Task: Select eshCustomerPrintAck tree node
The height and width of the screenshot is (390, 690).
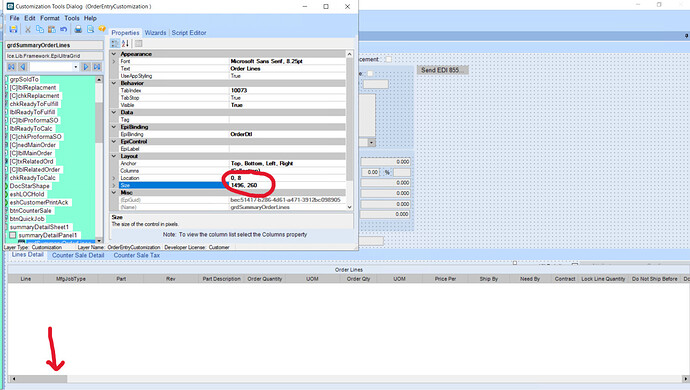Action: coord(39,202)
